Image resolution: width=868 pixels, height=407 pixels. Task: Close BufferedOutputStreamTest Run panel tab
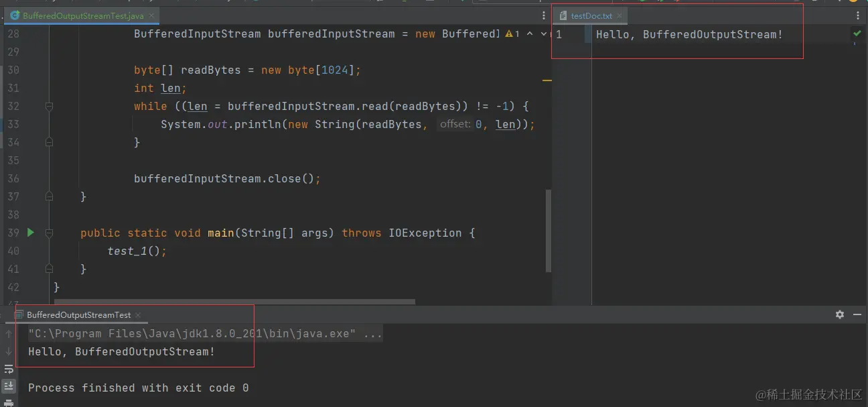point(138,314)
